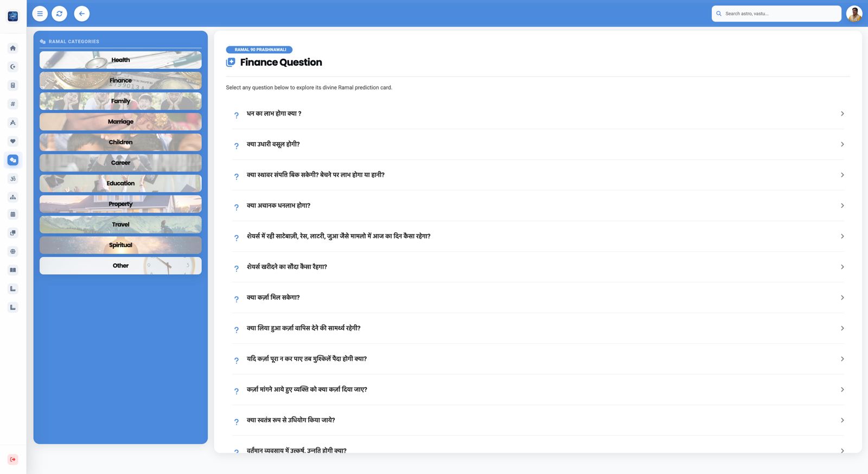This screenshot has width=868, height=474.
Task: Expand chevron for 'शेयर्स में रही साटेबाज़ी' row
Action: (842, 236)
